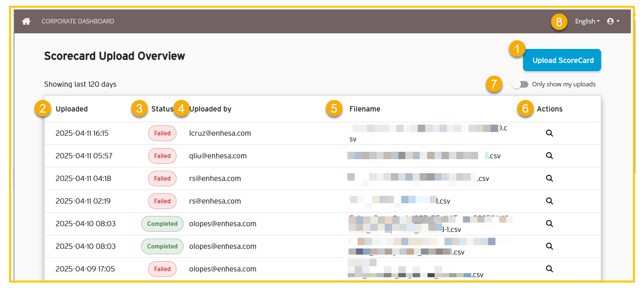Enable the Only show my uploads toggle

point(520,84)
